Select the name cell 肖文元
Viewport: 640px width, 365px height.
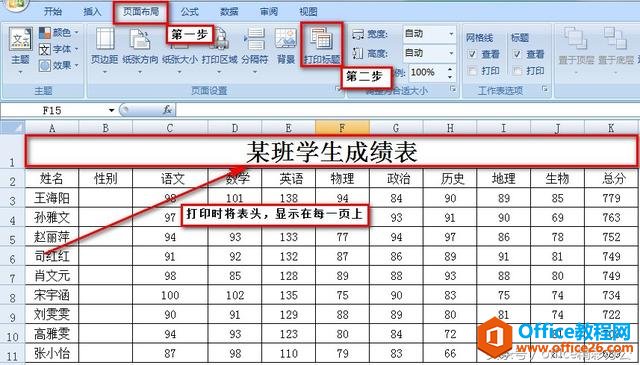click(x=52, y=276)
